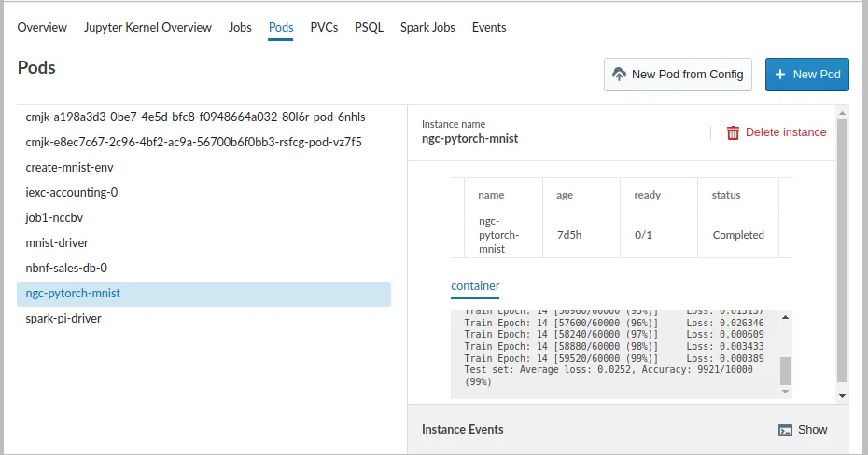Select the Pods tab
The height and width of the screenshot is (455, 868).
click(x=281, y=28)
